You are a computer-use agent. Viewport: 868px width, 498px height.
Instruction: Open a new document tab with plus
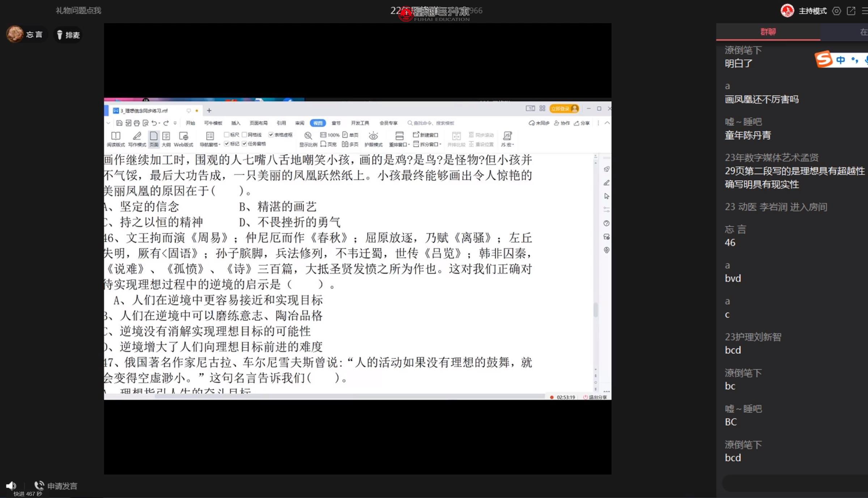coord(209,110)
